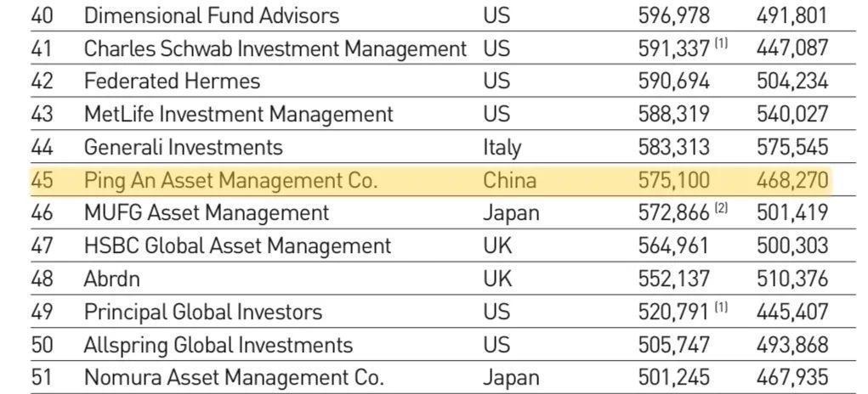The height and width of the screenshot is (394, 868).
Task: Click footnote marker beside 572,866
Action: coord(721,208)
